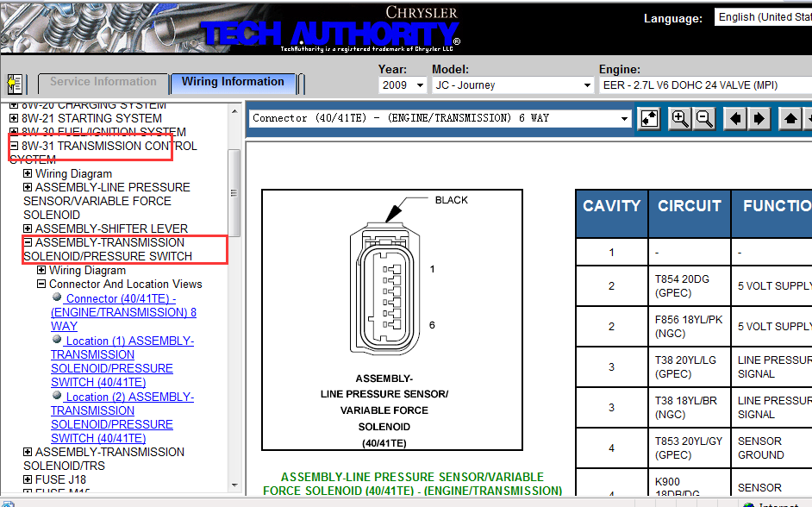The image size is (812, 507).
Task: Click the fit-to-window diagram icon
Action: (649, 119)
